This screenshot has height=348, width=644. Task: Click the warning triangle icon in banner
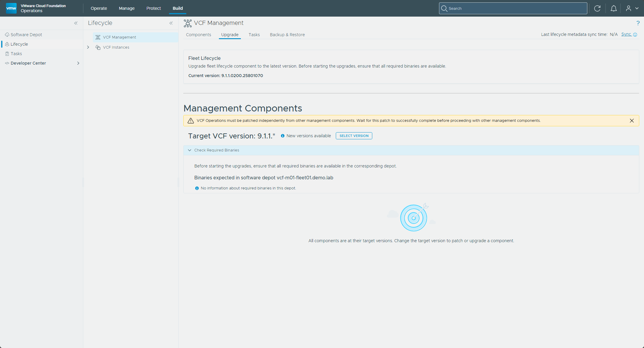pyautogui.click(x=191, y=121)
